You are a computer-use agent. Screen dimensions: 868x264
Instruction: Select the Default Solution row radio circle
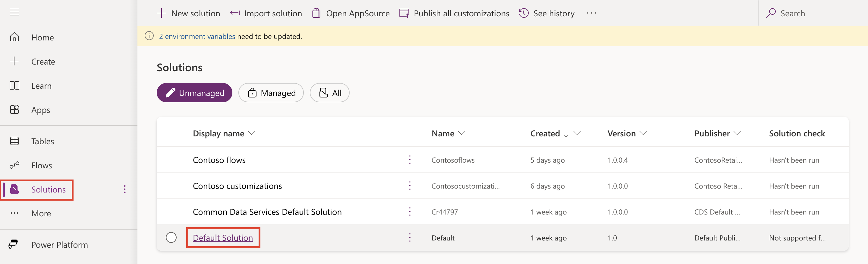tap(171, 238)
